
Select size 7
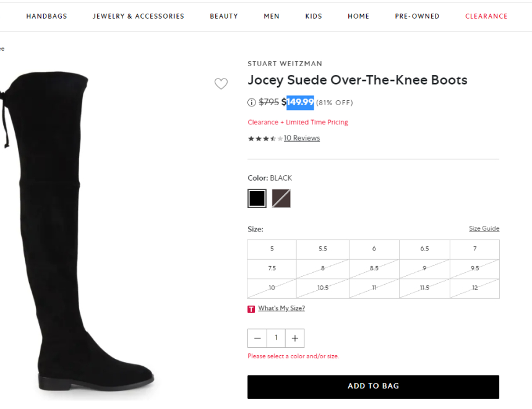(474, 249)
